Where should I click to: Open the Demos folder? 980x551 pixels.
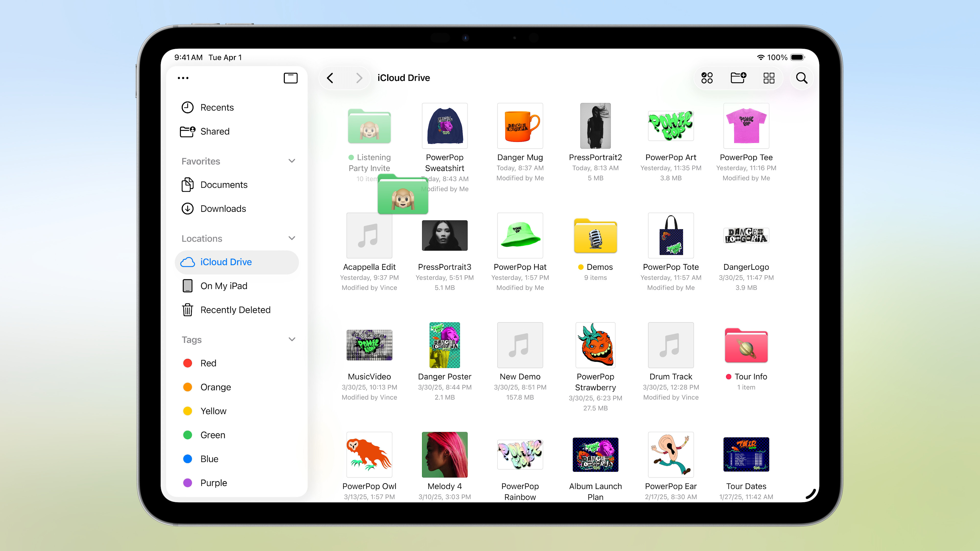(595, 236)
